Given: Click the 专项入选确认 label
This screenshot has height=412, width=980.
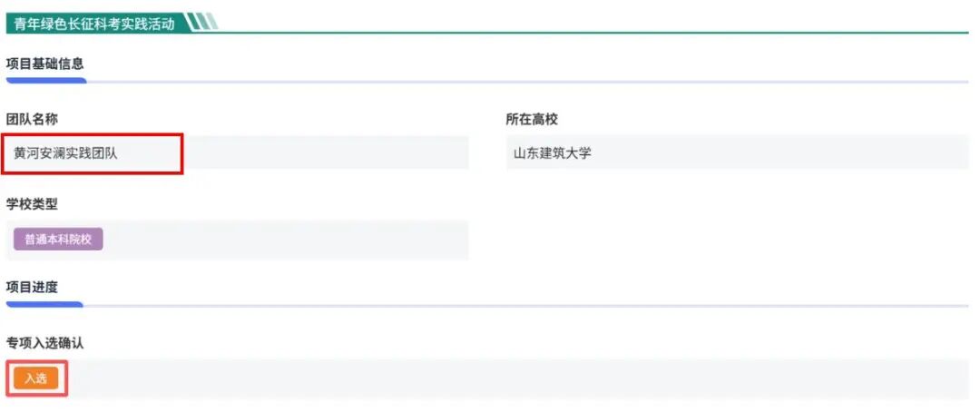Looking at the screenshot, I should 45,343.
